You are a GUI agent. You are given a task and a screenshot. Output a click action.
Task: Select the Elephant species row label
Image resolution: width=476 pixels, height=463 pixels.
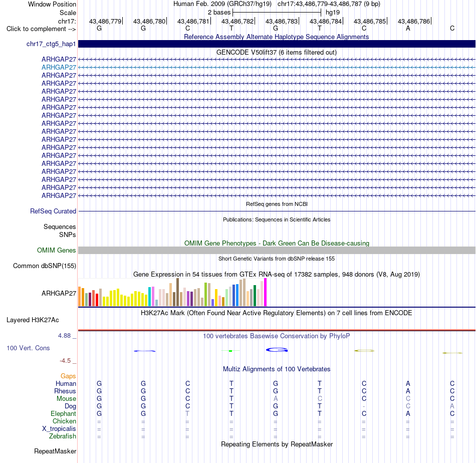click(x=63, y=413)
